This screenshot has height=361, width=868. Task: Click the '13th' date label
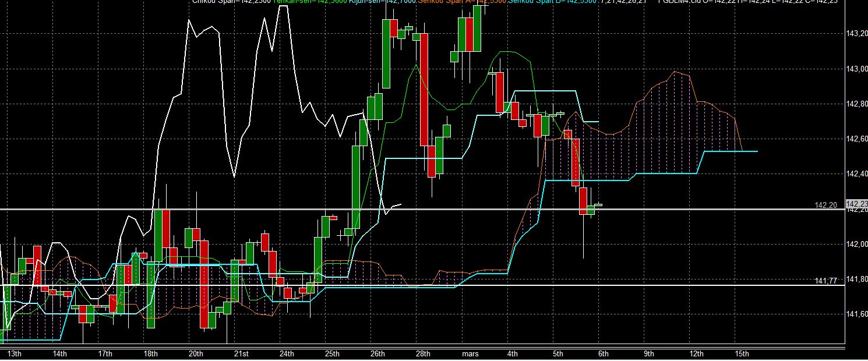(x=14, y=354)
